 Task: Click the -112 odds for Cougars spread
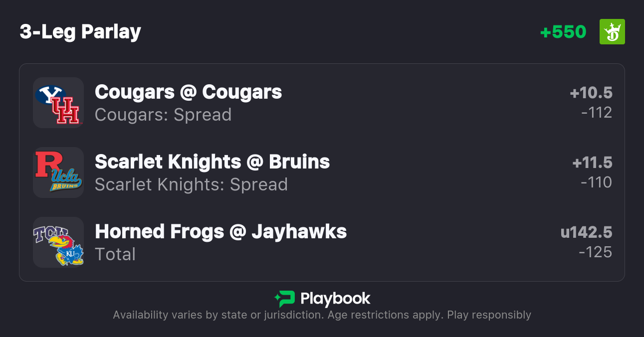pos(597,113)
